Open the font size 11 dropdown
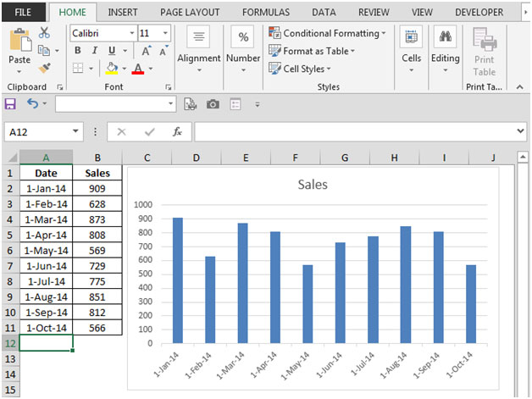 (x=165, y=33)
